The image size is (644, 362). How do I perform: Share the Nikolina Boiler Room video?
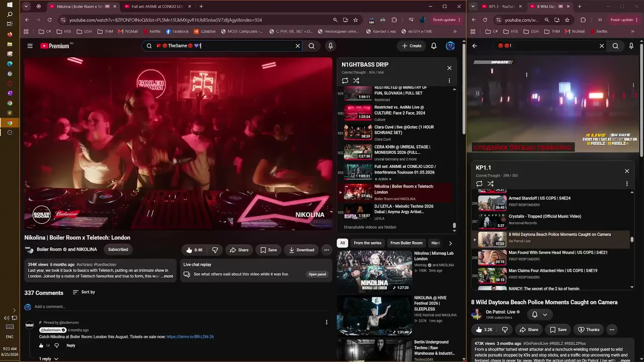point(239,250)
